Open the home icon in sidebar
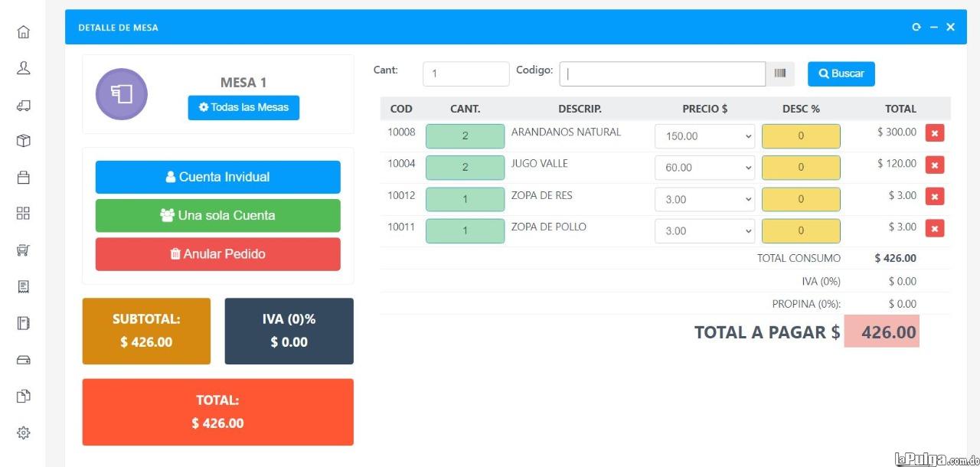The image size is (980, 467). [x=23, y=32]
